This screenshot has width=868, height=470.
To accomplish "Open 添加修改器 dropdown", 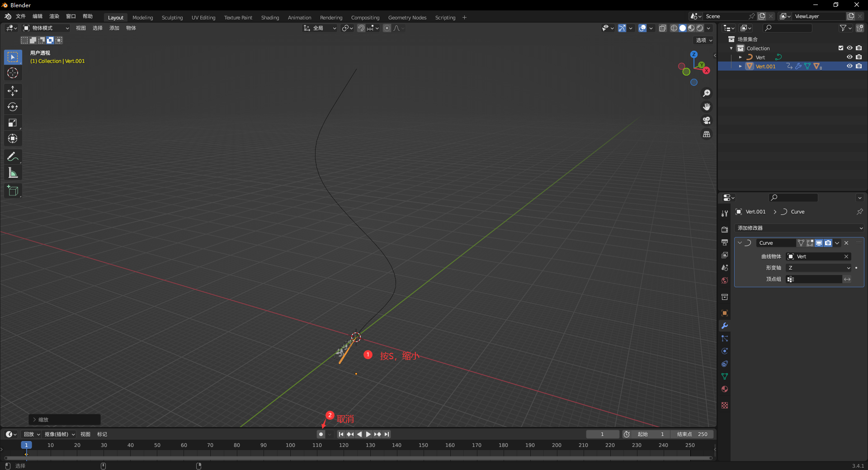I will pyautogui.click(x=799, y=228).
